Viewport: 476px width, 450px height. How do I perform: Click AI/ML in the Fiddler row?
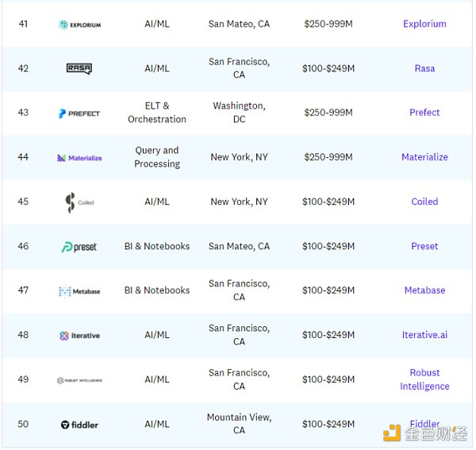pos(157,424)
